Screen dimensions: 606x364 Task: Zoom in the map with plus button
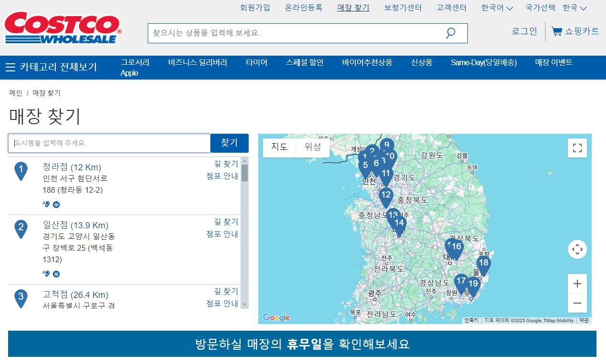pos(577,284)
